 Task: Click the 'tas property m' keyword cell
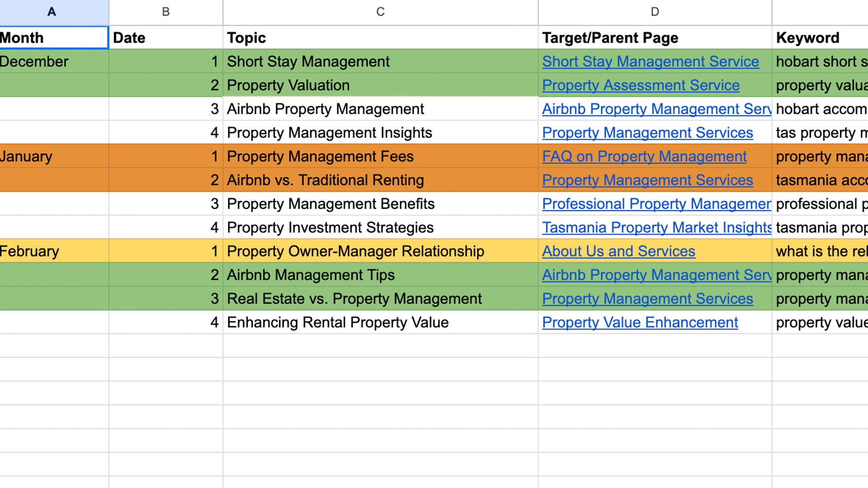[820, 133]
